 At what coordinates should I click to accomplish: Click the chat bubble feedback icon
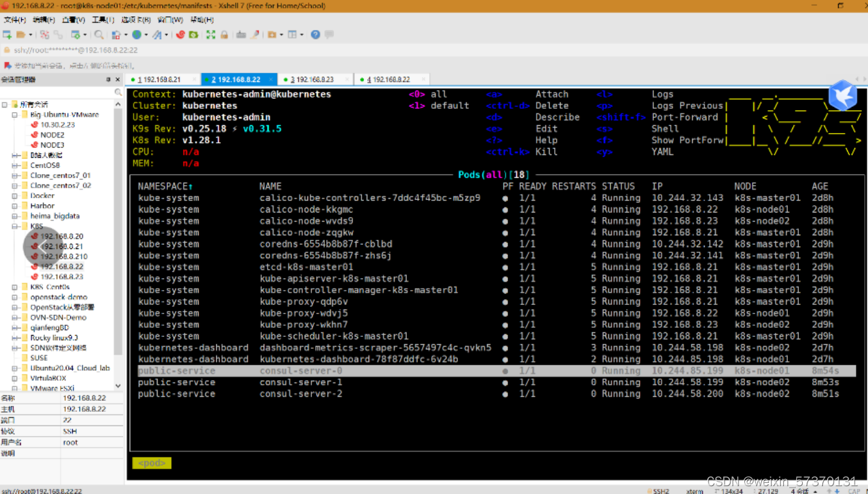point(329,35)
